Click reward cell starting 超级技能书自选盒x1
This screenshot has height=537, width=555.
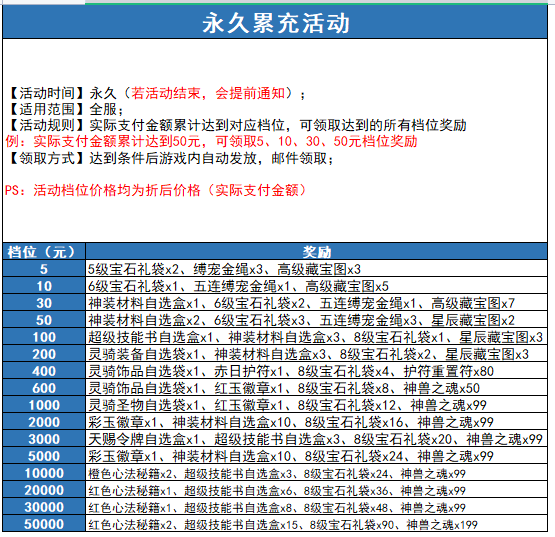pos(316,337)
